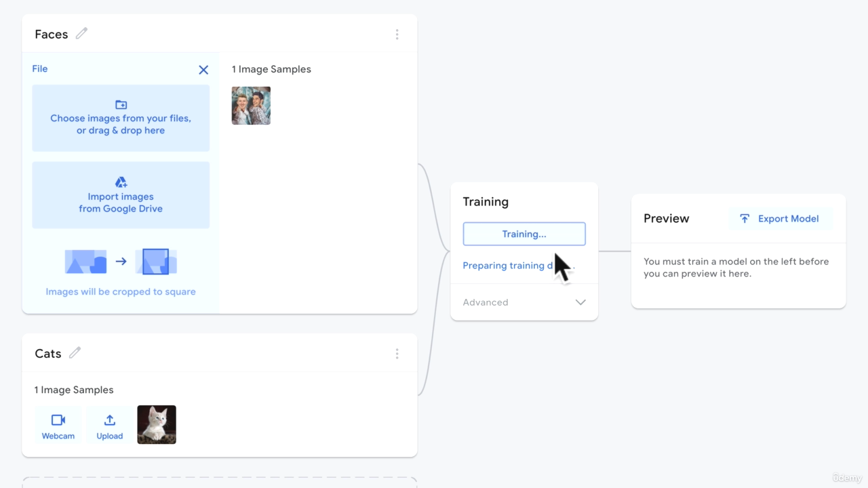
Task: Click the Cats class name
Action: click(x=48, y=354)
